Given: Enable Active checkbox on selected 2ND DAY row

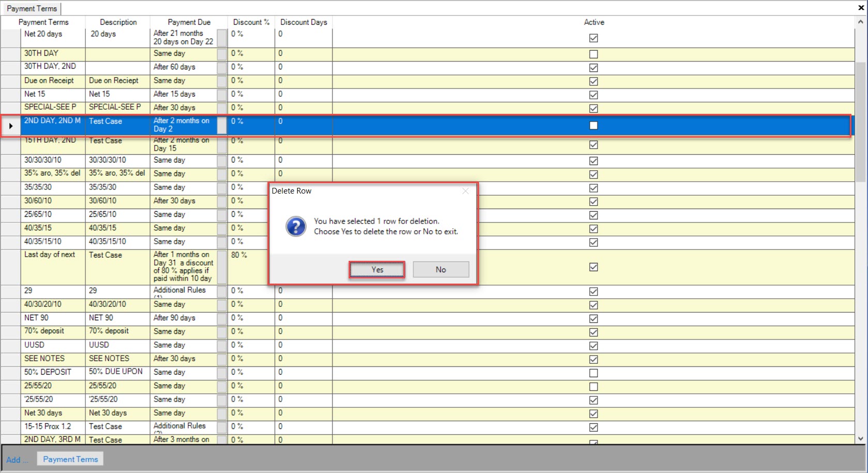Looking at the screenshot, I should point(594,125).
